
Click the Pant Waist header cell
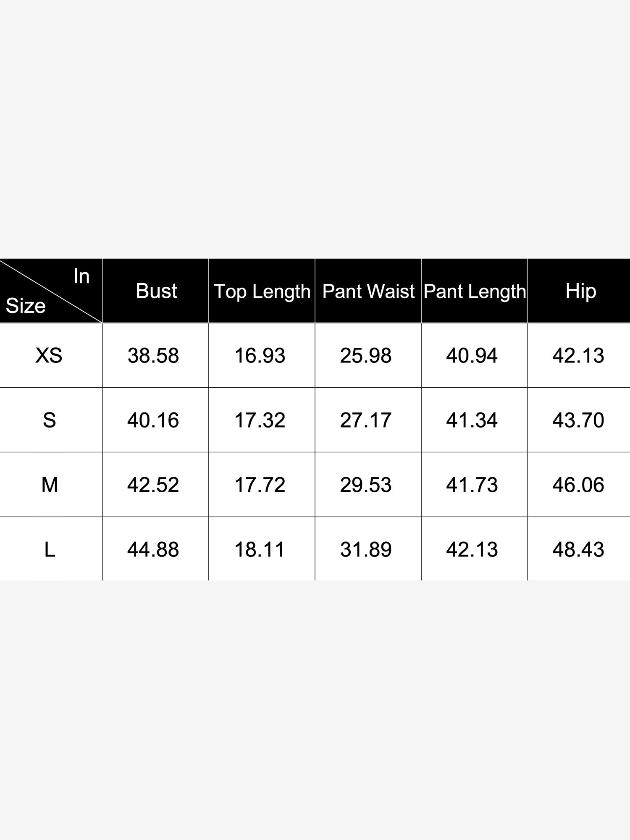tap(368, 291)
